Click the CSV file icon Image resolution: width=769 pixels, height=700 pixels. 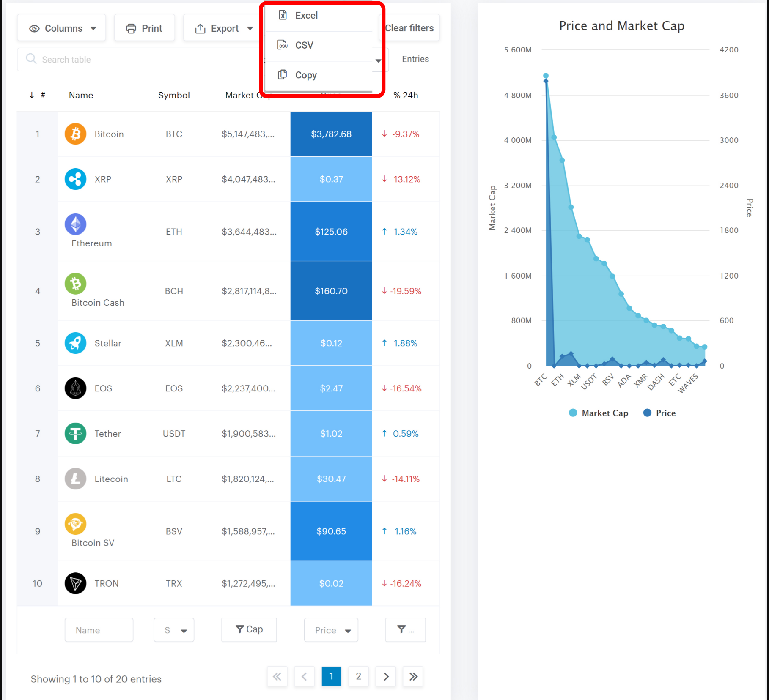coord(283,45)
